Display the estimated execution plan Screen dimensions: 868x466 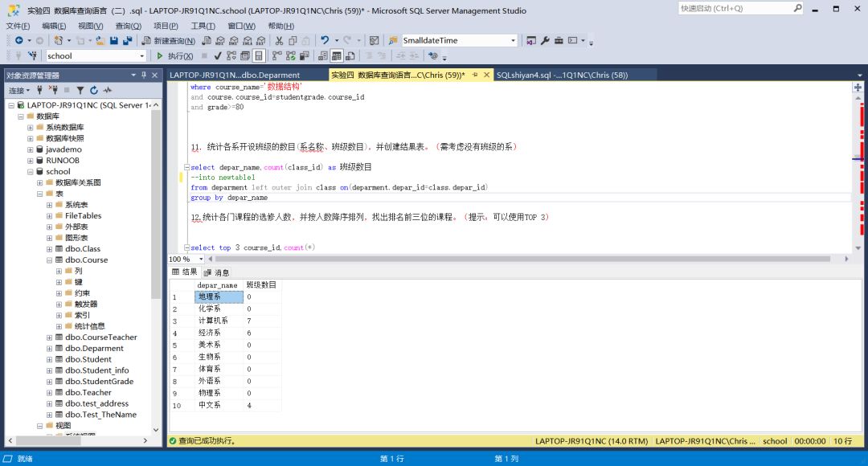[231, 56]
